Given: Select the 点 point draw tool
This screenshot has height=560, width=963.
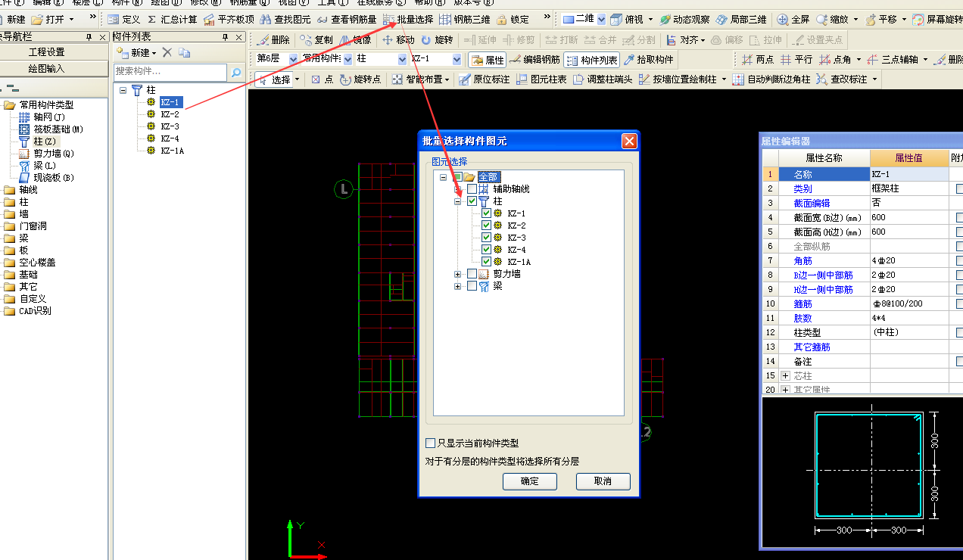Looking at the screenshot, I should click(x=322, y=79).
